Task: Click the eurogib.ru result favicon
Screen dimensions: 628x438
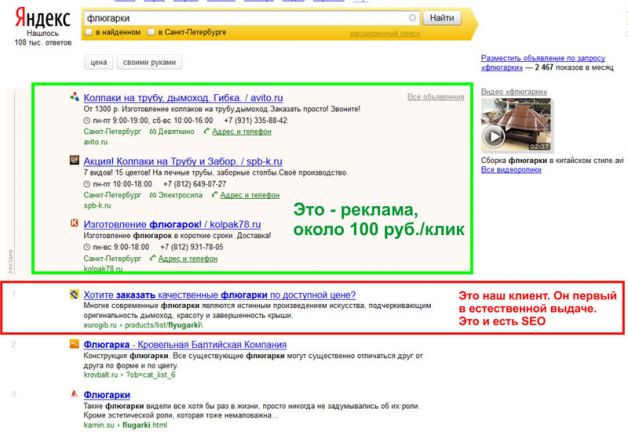Action: [x=74, y=294]
